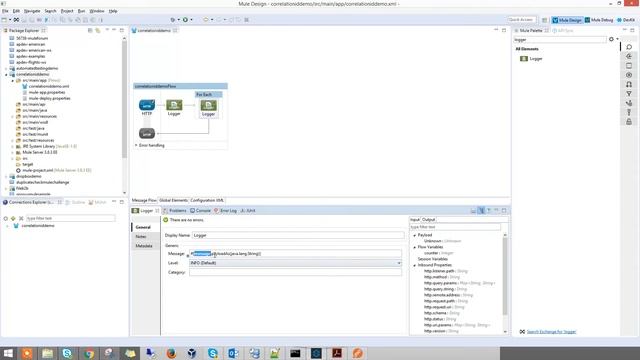Click the New file toolbar icon

tap(4, 20)
